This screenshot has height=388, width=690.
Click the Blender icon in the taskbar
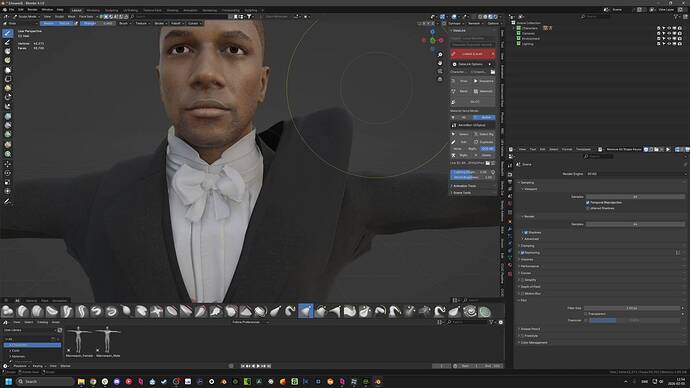tap(378, 381)
